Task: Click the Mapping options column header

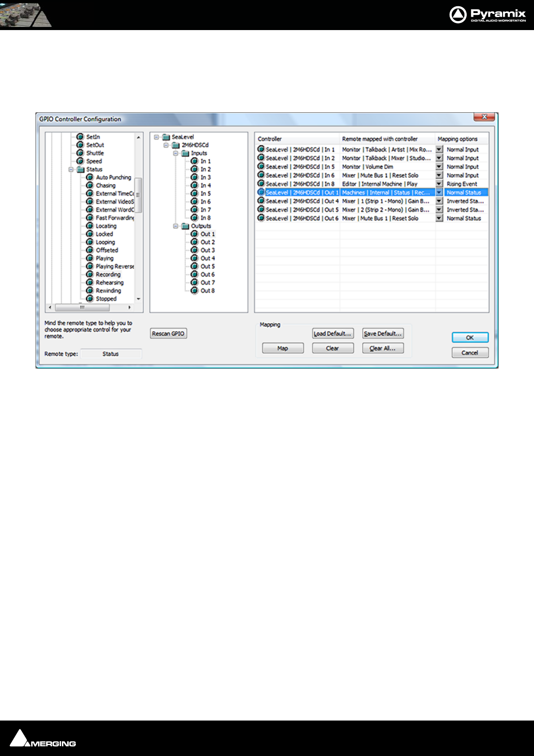Action: click(x=462, y=139)
